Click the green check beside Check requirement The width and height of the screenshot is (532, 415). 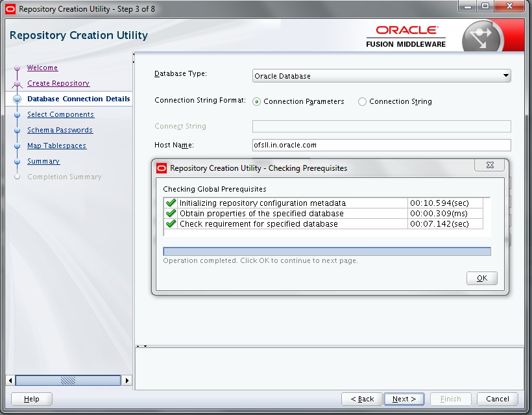(x=171, y=223)
